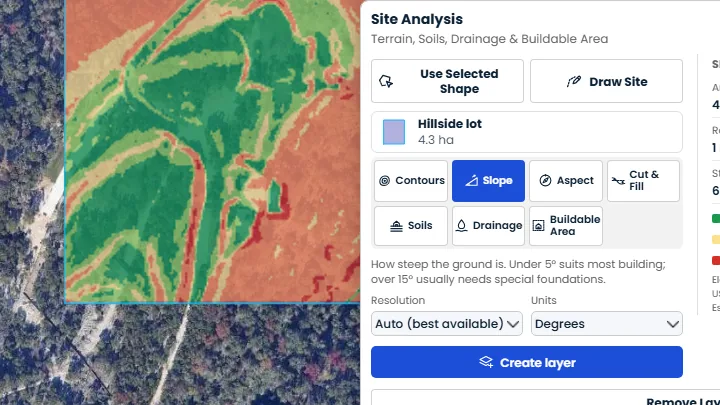This screenshot has width=720, height=405.
Task: Click the cursor-shape icon in Use Selected Shape
Action: [386, 81]
